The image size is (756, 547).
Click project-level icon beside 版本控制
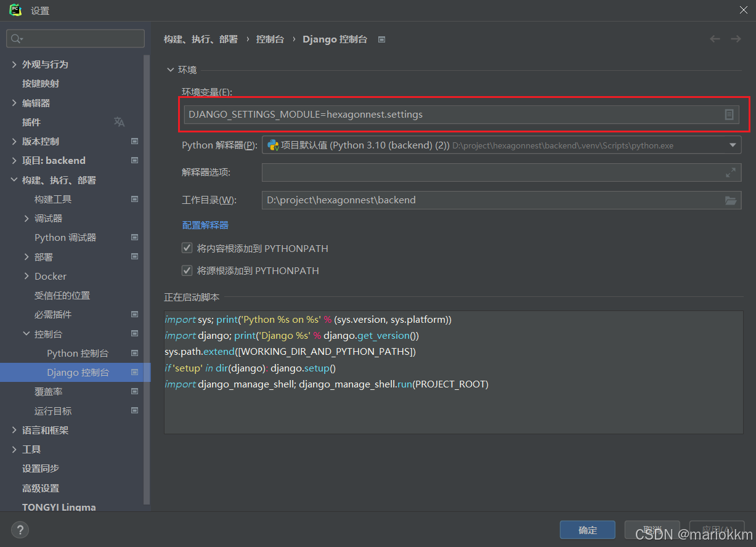pyautogui.click(x=135, y=141)
